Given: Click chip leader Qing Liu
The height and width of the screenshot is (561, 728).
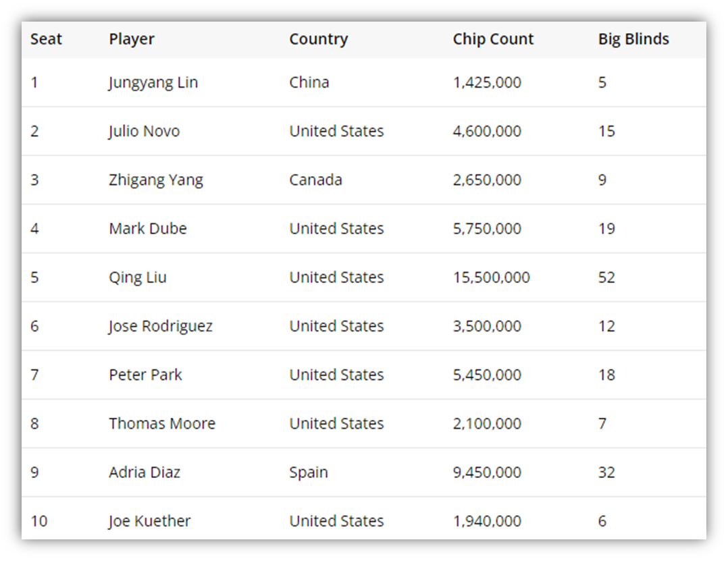Looking at the screenshot, I should (x=138, y=278).
